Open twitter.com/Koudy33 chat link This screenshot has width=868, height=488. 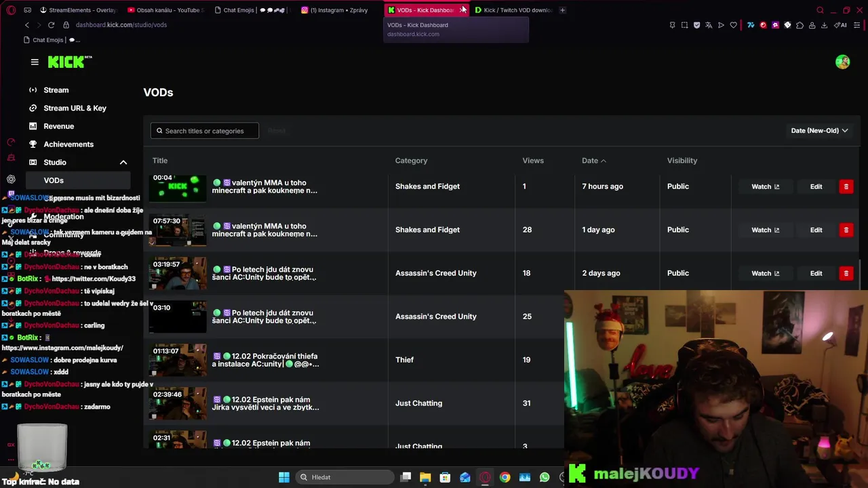94,279
